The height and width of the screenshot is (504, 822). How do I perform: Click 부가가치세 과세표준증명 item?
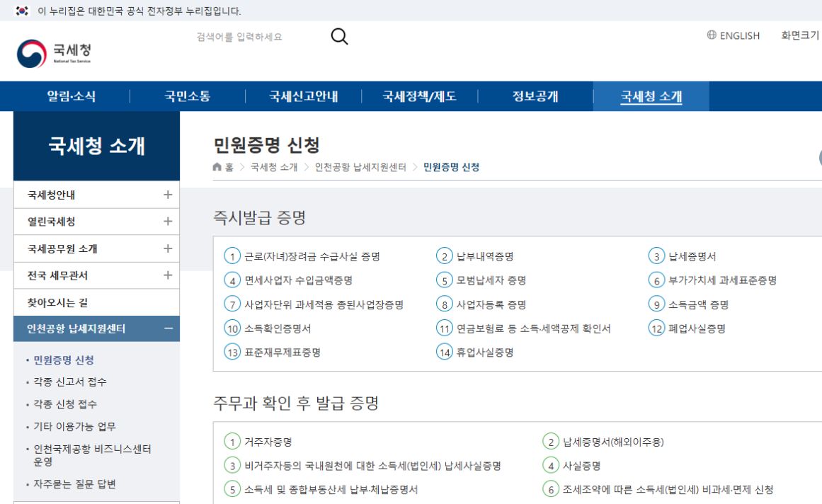(x=722, y=280)
